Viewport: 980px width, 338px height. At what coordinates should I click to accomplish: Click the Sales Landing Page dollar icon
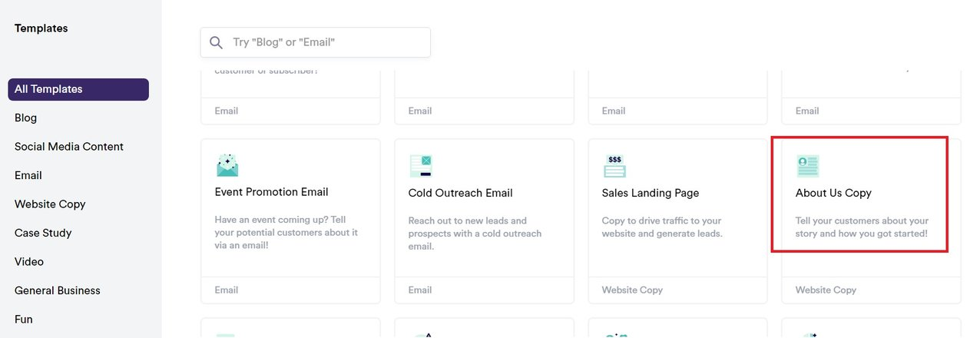614,166
